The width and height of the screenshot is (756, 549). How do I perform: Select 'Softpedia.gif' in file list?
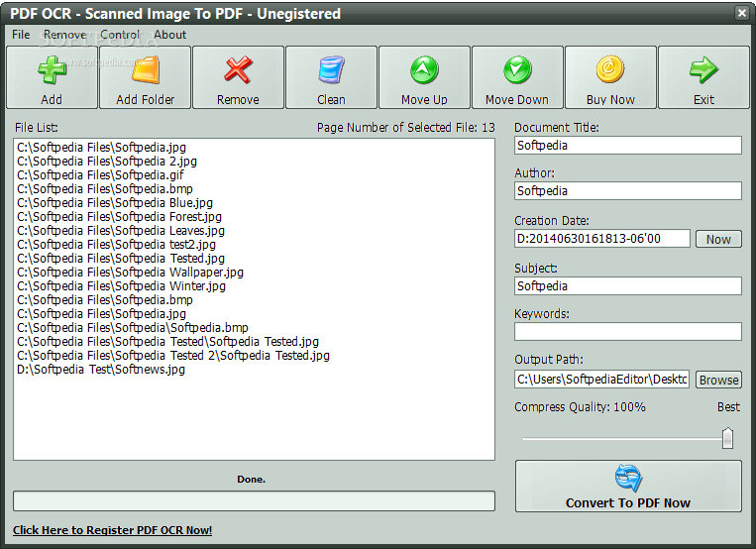[100, 175]
